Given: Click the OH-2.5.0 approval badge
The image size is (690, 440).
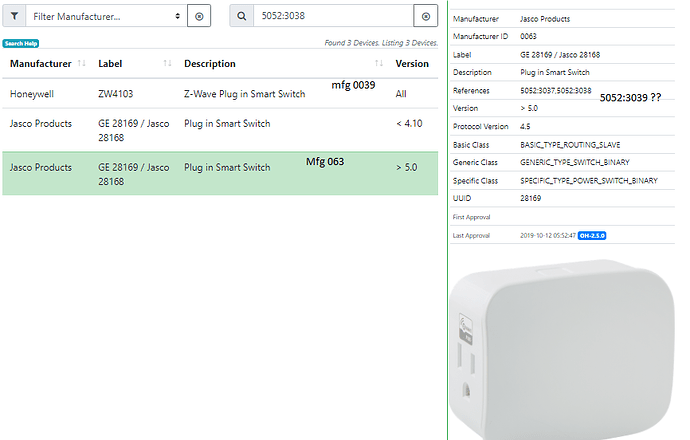Looking at the screenshot, I should point(592,236).
